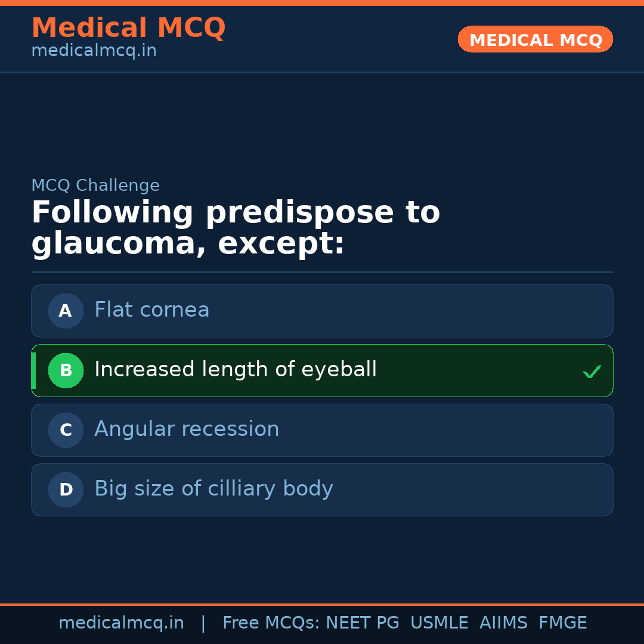Click the circular D letter badge
644x644 pixels.
(x=66, y=490)
